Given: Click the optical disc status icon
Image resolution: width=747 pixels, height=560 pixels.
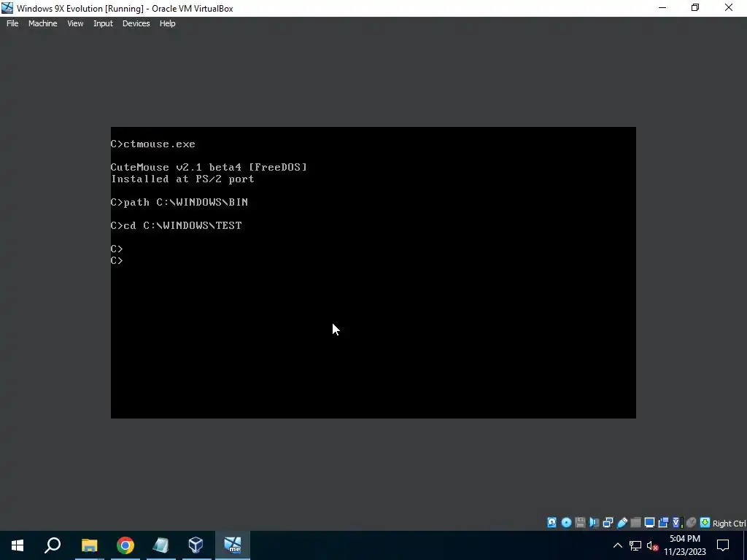Looking at the screenshot, I should pos(566,523).
